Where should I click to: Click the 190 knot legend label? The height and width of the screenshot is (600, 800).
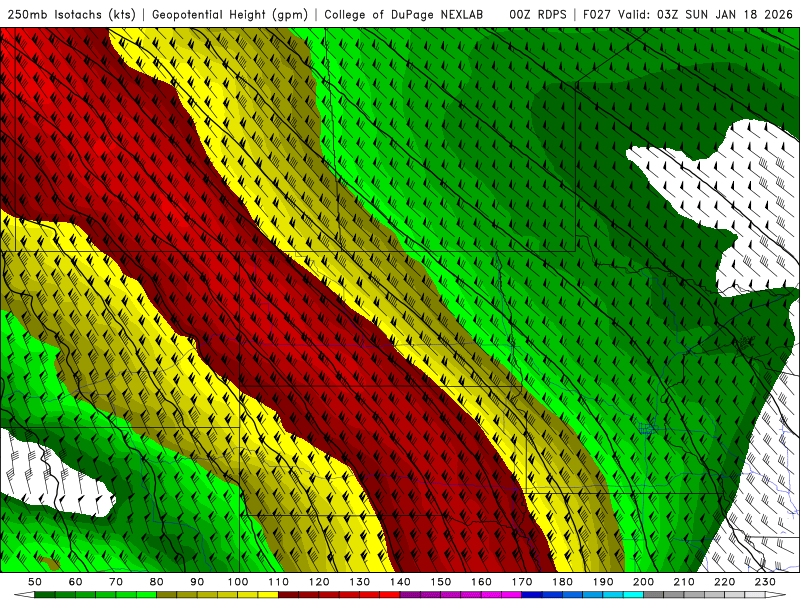pyautogui.click(x=603, y=582)
